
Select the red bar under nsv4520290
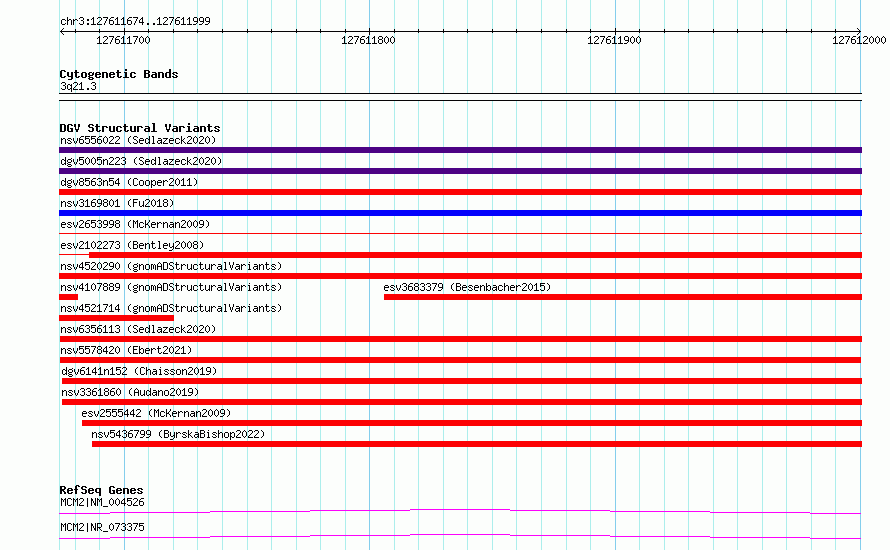pyautogui.click(x=460, y=276)
